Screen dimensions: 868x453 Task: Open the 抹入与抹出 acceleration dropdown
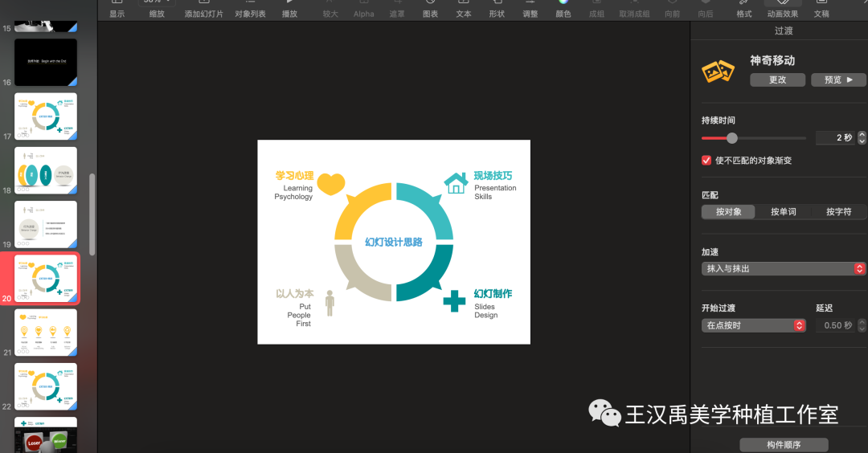pyautogui.click(x=784, y=268)
